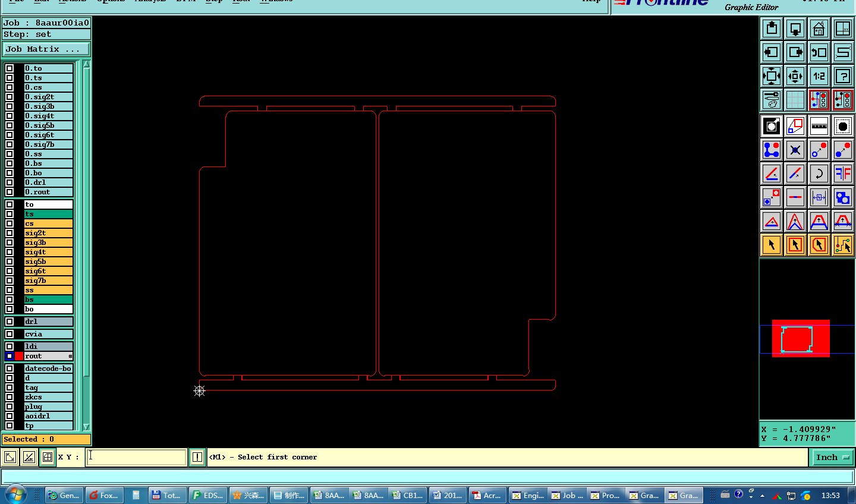Select layer name zkcs
This screenshot has width=856, height=504.
coord(48,397)
